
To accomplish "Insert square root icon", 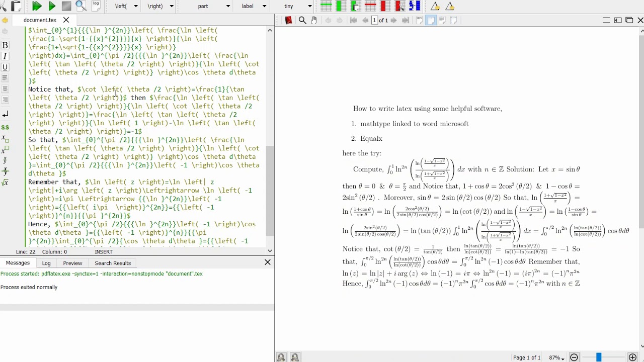I will [x=5, y=183].
